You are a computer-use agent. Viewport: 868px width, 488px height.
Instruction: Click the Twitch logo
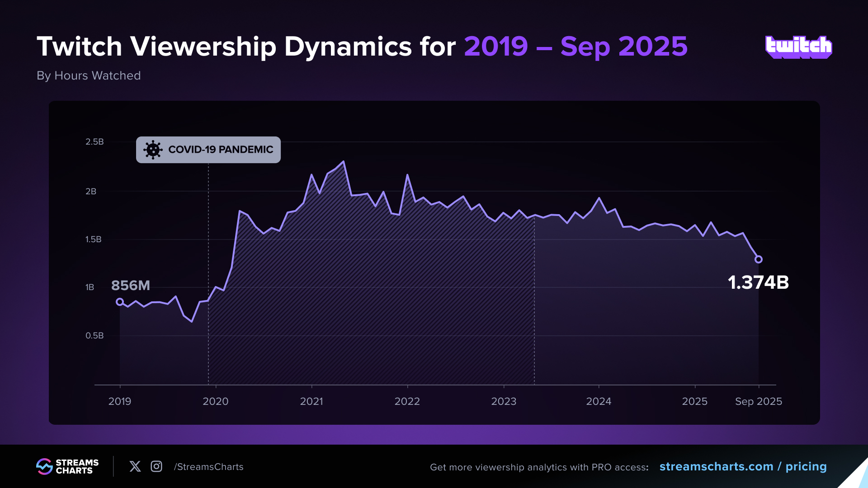click(798, 47)
